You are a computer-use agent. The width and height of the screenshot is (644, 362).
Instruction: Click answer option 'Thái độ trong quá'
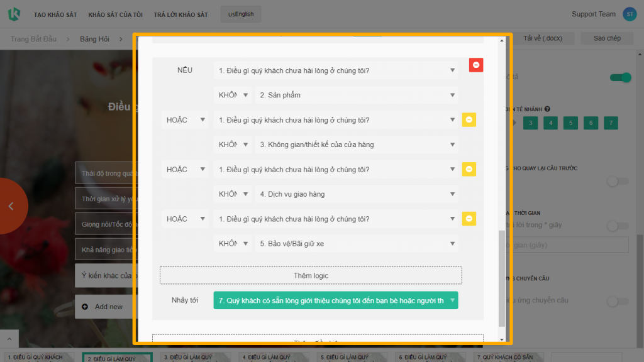click(x=106, y=173)
